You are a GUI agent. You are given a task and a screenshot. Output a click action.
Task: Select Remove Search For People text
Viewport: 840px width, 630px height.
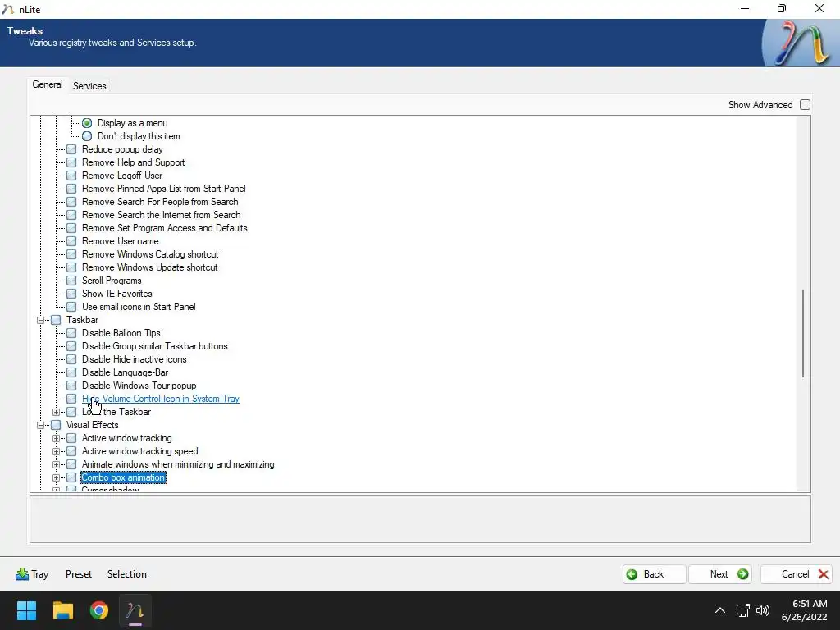tap(160, 202)
